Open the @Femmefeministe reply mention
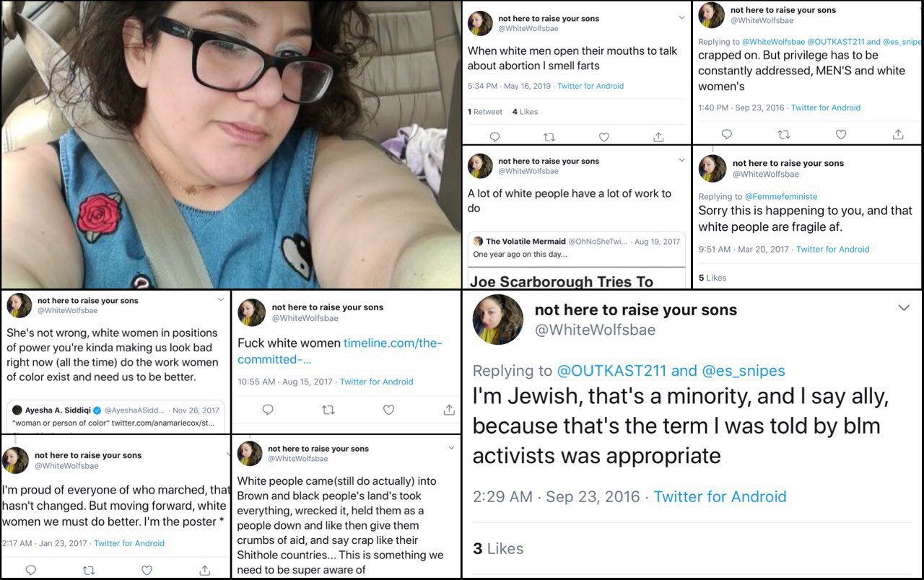The width and height of the screenshot is (924, 580). pyautogui.click(x=781, y=196)
